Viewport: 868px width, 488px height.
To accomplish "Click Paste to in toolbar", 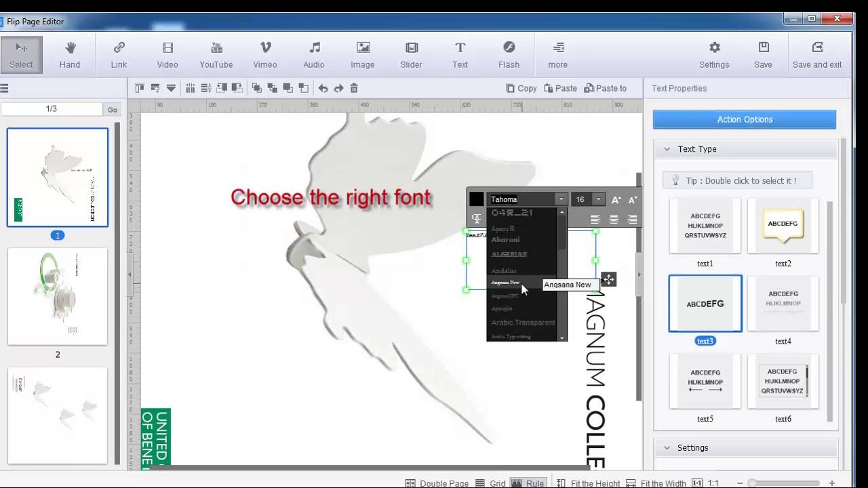I will [x=606, y=88].
